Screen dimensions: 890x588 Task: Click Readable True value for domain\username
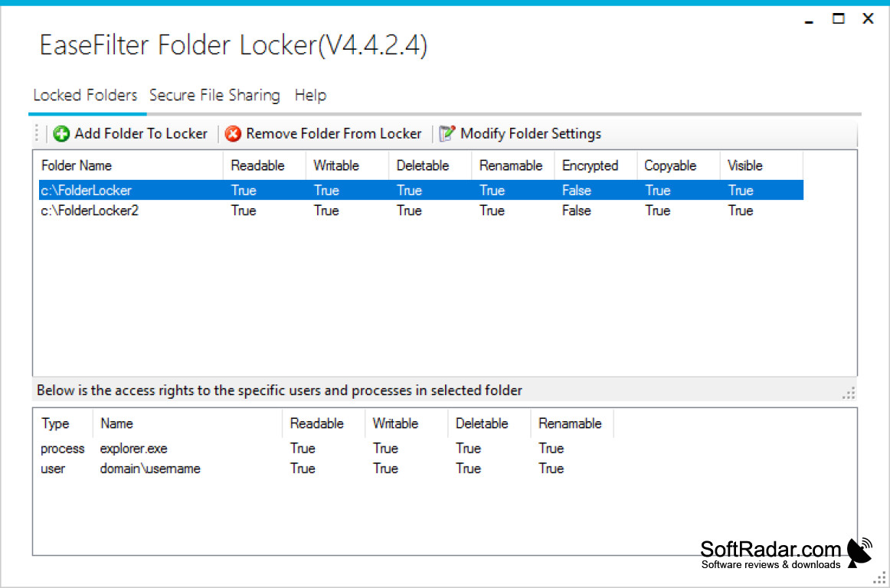303,469
